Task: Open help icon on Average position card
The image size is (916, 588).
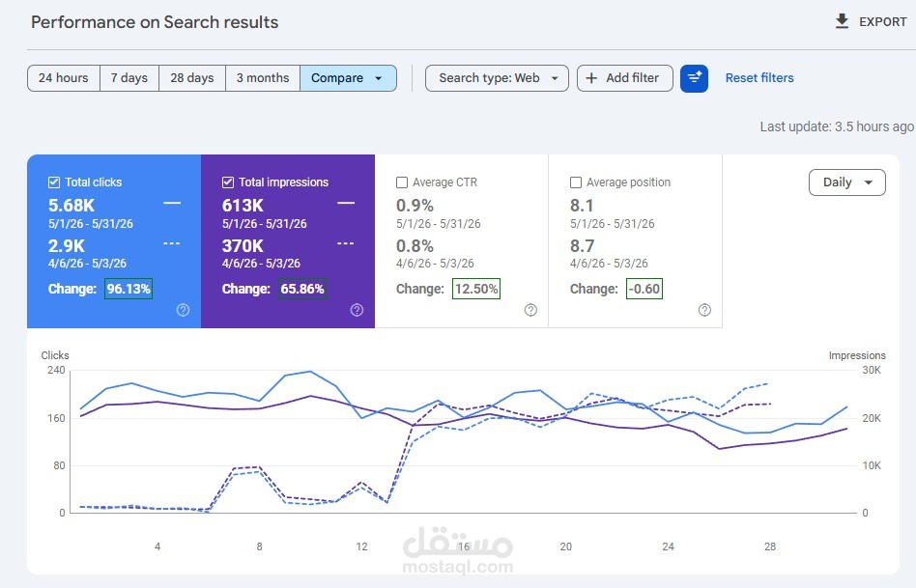Action: (x=704, y=310)
